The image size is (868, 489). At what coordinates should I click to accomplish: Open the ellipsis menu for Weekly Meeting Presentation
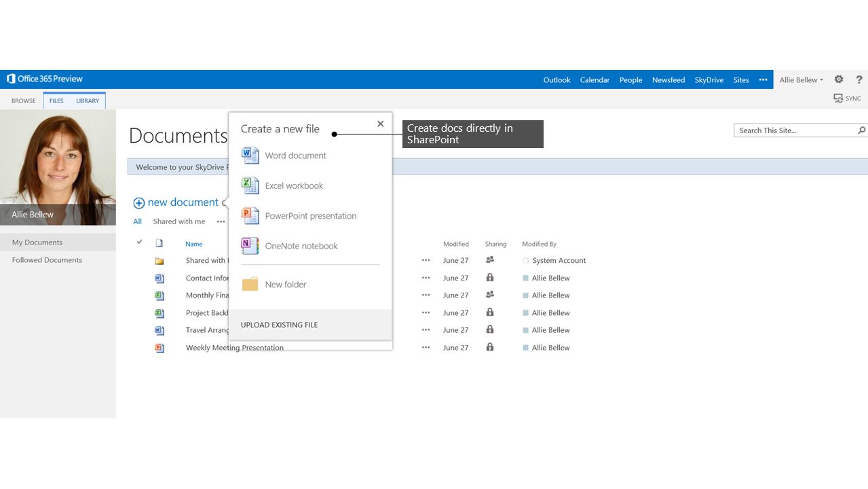click(x=426, y=347)
